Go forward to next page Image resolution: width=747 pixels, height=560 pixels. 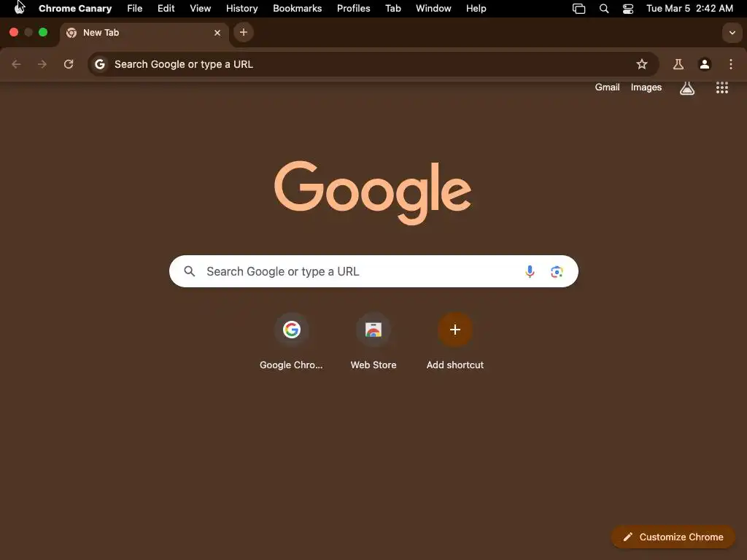pos(42,64)
